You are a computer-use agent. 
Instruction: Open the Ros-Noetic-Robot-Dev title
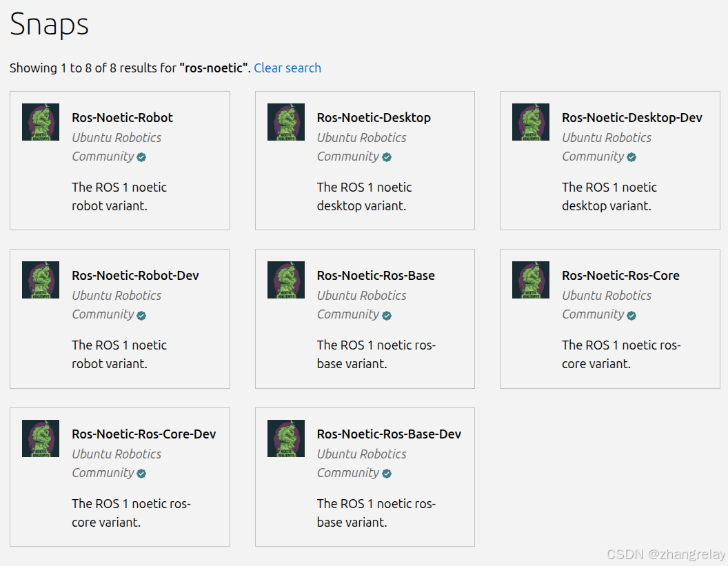[135, 275]
